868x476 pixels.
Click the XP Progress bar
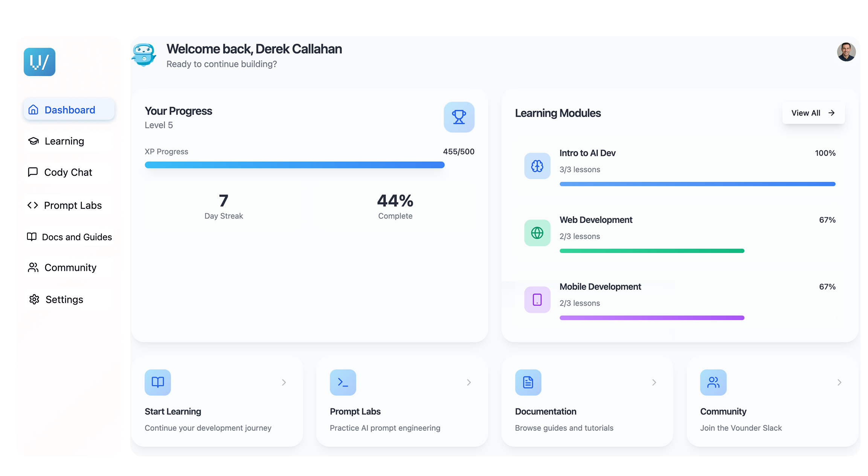[294, 165]
